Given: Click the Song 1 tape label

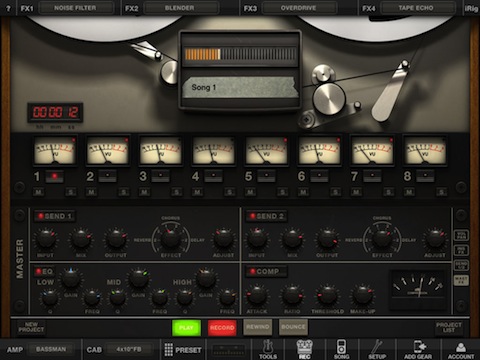Looking at the screenshot, I should [240, 87].
